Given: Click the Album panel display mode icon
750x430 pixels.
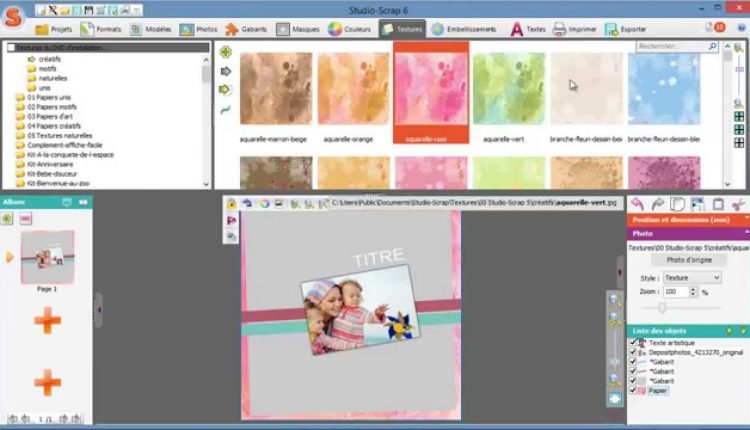Looking at the screenshot, I should click(66, 202).
